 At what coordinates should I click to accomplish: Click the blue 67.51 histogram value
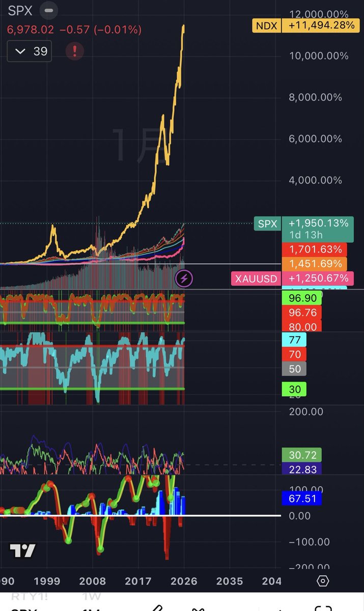[x=302, y=498]
